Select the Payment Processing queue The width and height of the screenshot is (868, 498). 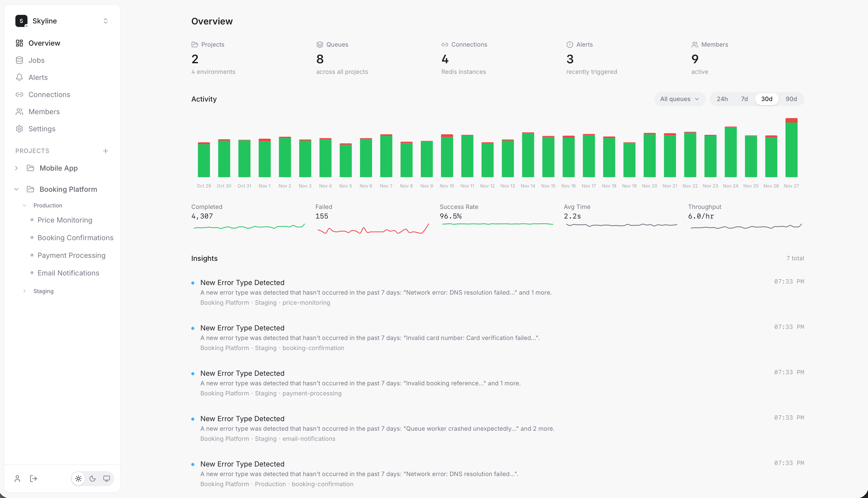(x=71, y=255)
